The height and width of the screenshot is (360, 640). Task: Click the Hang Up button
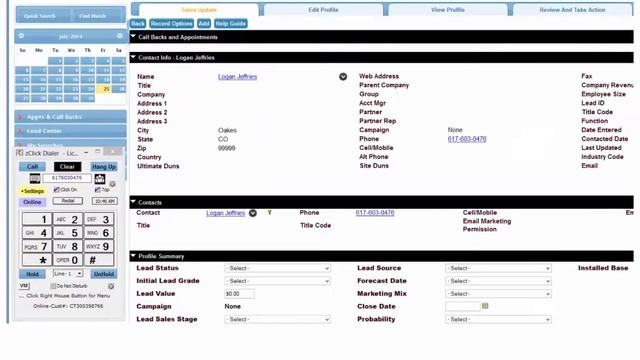(104, 167)
